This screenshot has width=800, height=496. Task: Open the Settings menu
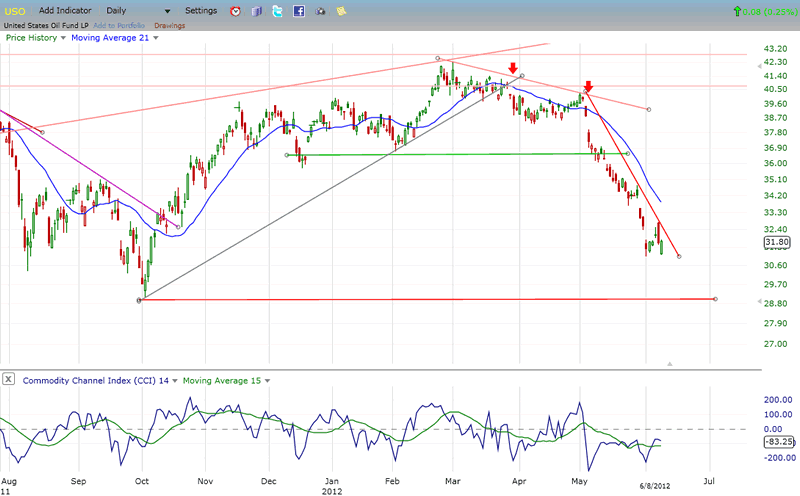[x=200, y=10]
